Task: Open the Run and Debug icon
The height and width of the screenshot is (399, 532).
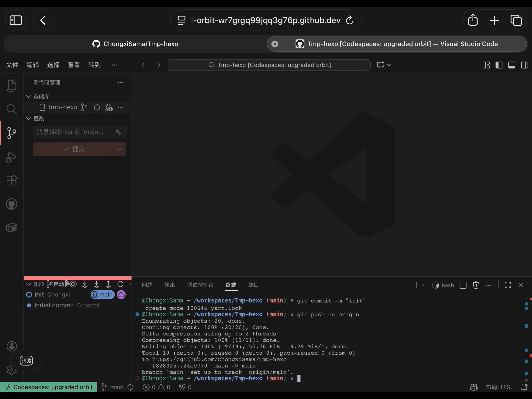Action: pyautogui.click(x=12, y=157)
